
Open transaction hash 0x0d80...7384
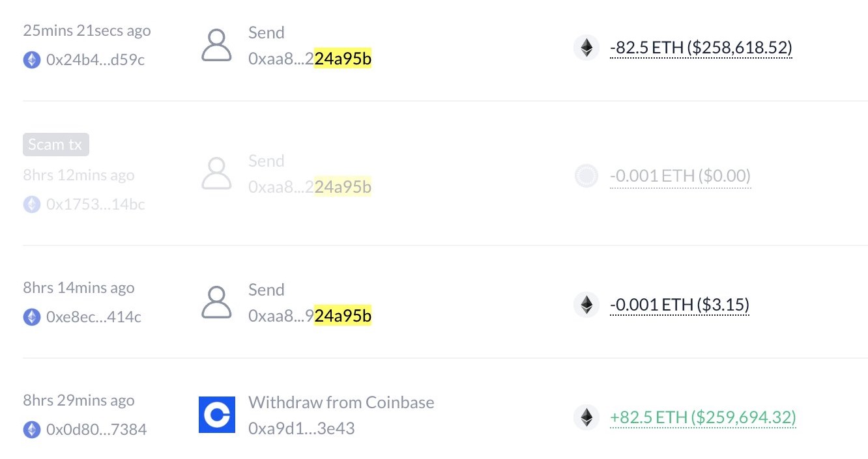(x=96, y=430)
